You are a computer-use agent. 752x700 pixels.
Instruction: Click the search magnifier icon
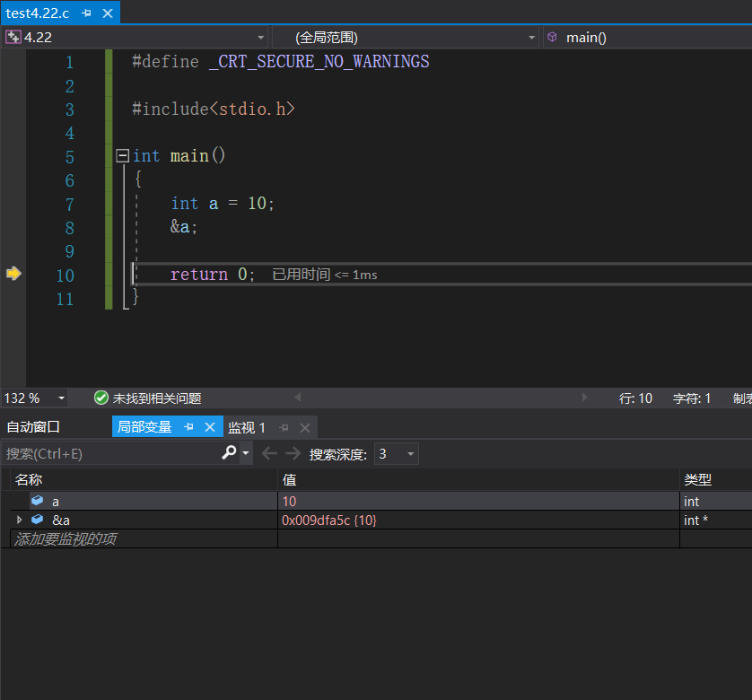click(230, 453)
